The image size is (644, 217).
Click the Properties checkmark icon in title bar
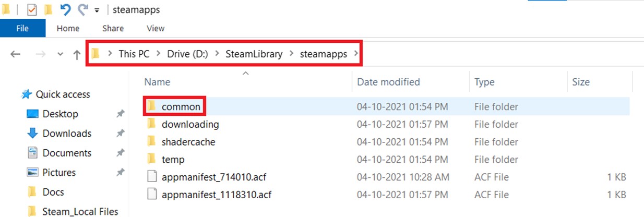click(32, 10)
